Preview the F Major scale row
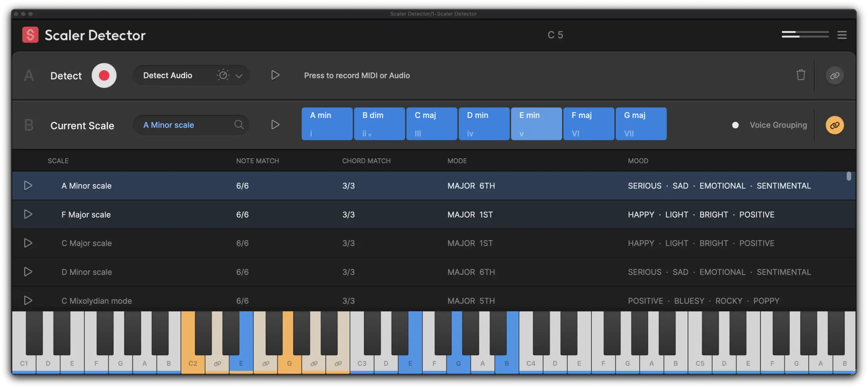The width and height of the screenshot is (868, 388). coord(28,214)
